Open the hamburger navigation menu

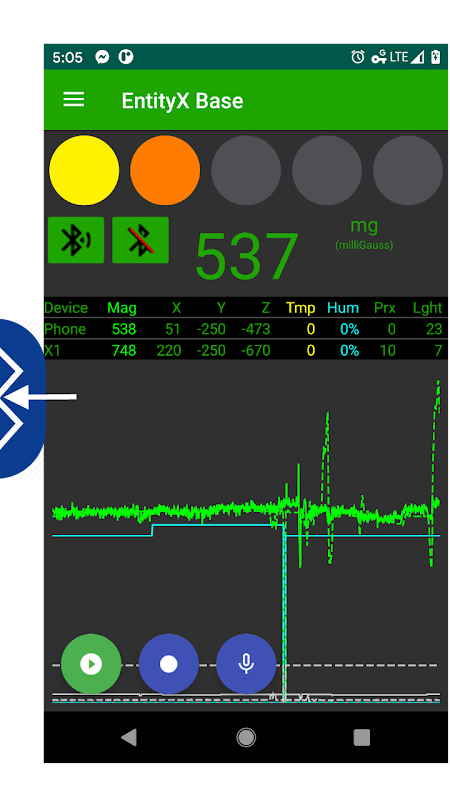point(73,99)
